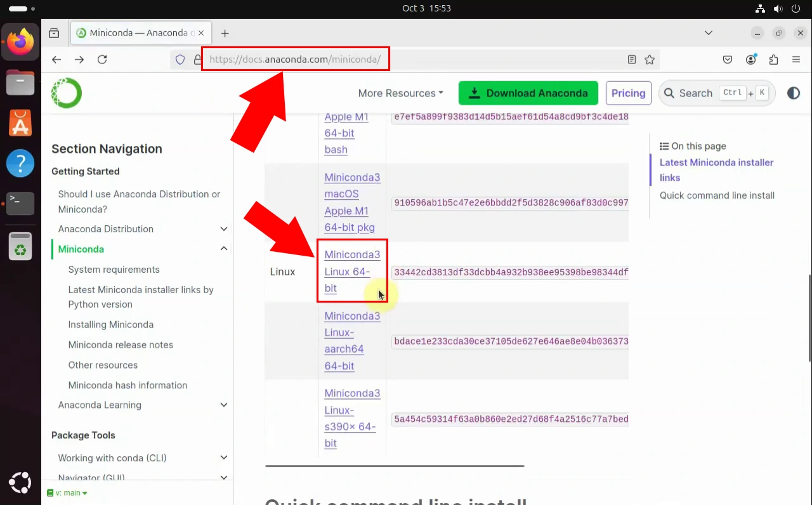Expand Working with conda (CLI)

click(223, 458)
